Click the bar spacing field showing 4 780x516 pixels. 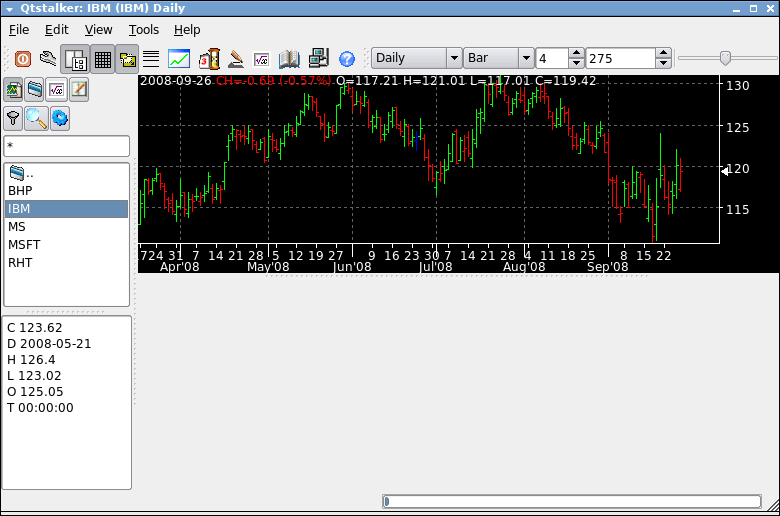[x=552, y=58]
